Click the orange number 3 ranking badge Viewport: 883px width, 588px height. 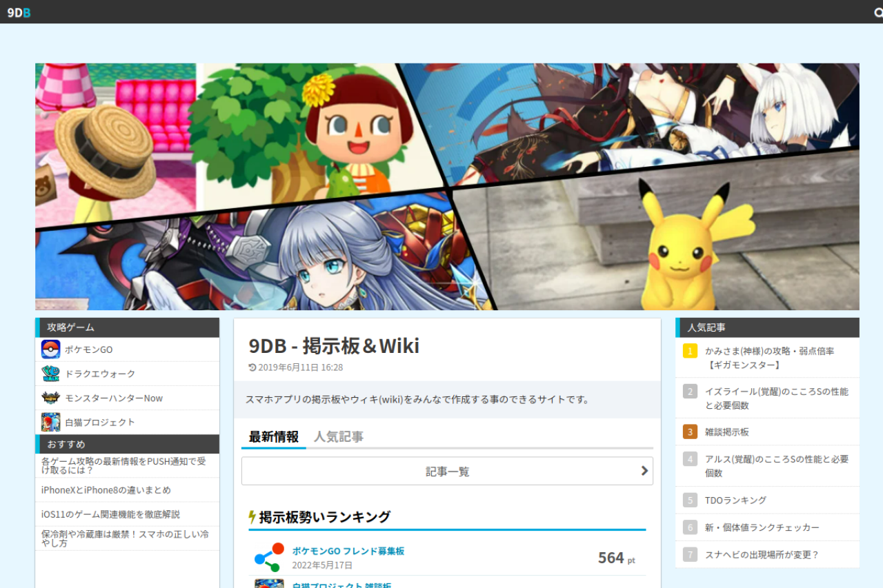point(690,432)
